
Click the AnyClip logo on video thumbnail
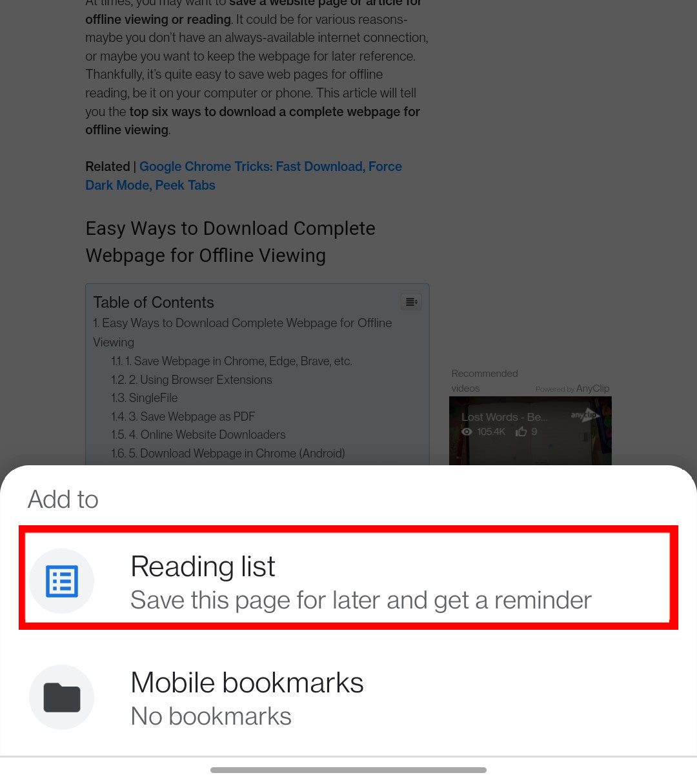pyautogui.click(x=585, y=415)
